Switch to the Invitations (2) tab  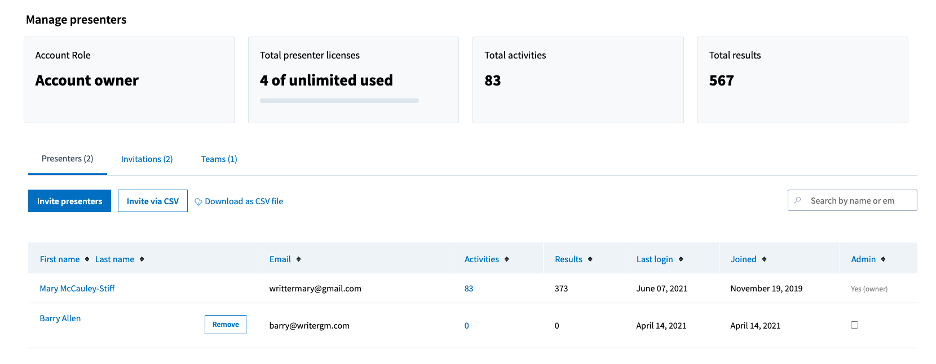147,159
